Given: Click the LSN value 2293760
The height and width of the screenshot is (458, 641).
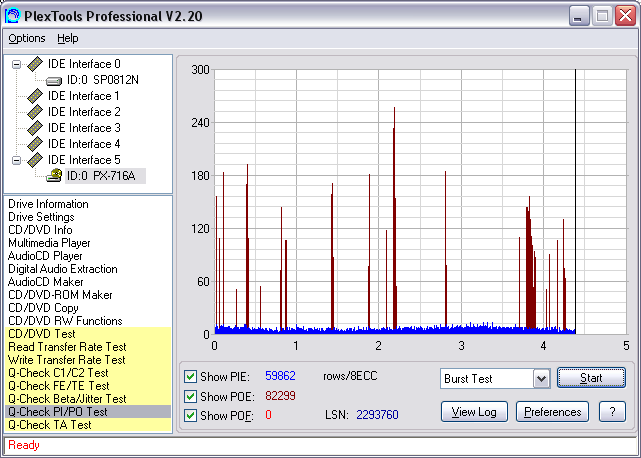Looking at the screenshot, I should coord(377,415).
